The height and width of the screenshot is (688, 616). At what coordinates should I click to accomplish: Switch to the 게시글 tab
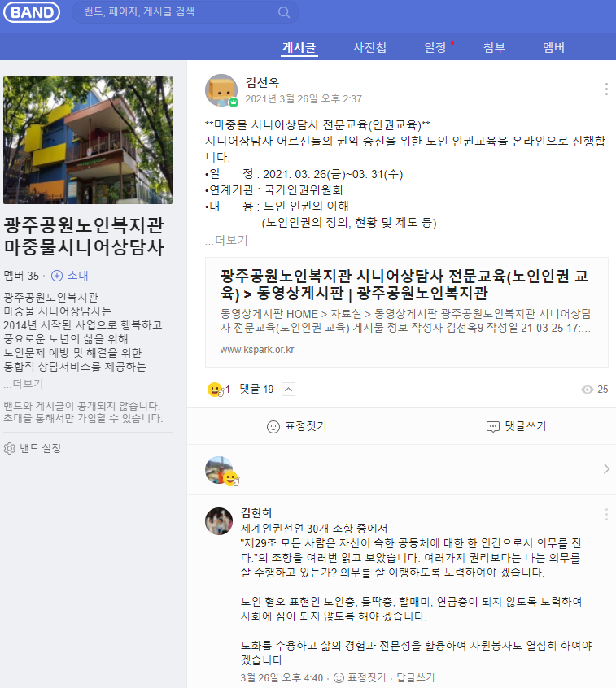[x=299, y=47]
